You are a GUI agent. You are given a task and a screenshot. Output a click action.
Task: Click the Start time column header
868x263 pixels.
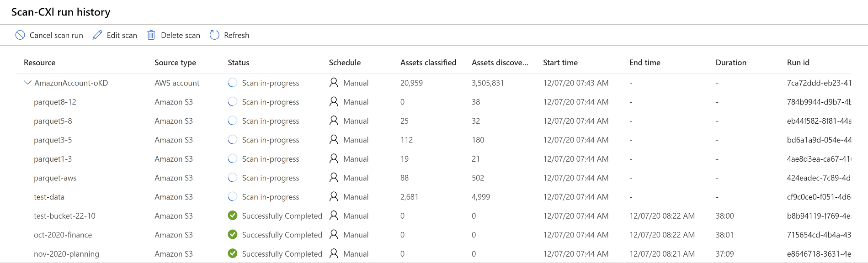point(560,63)
